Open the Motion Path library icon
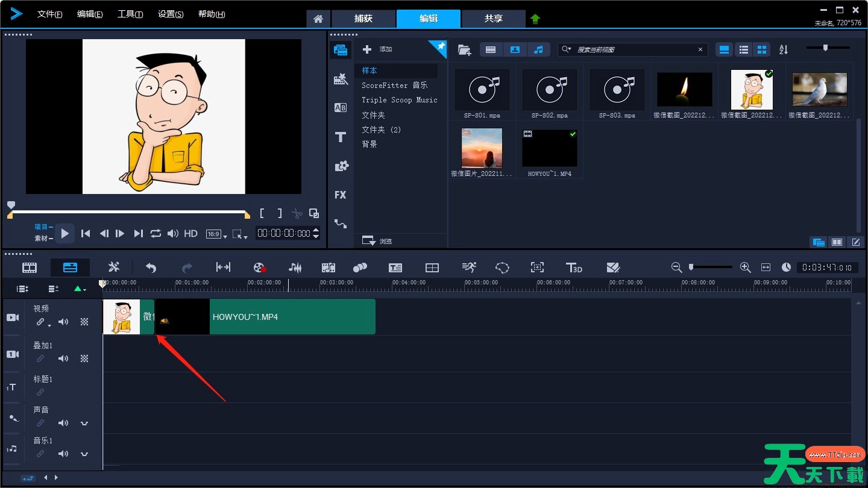Image resolution: width=868 pixels, height=488 pixels. [341, 224]
